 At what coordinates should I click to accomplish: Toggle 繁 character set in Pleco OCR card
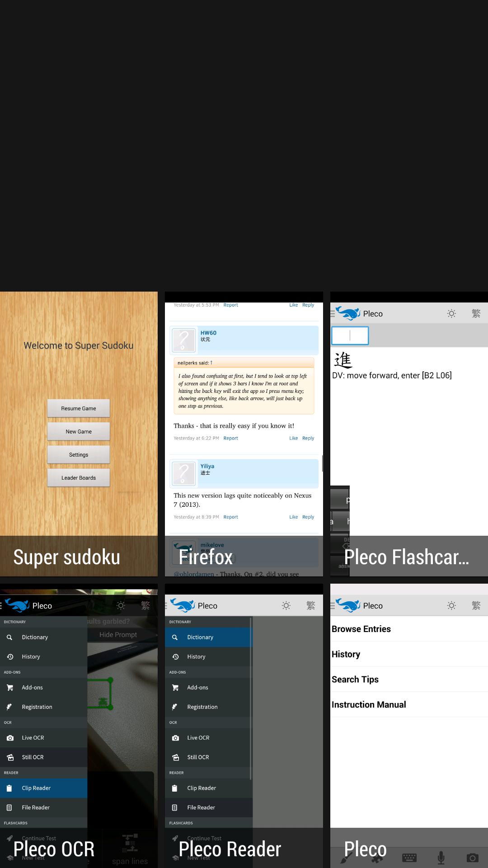[145, 605]
